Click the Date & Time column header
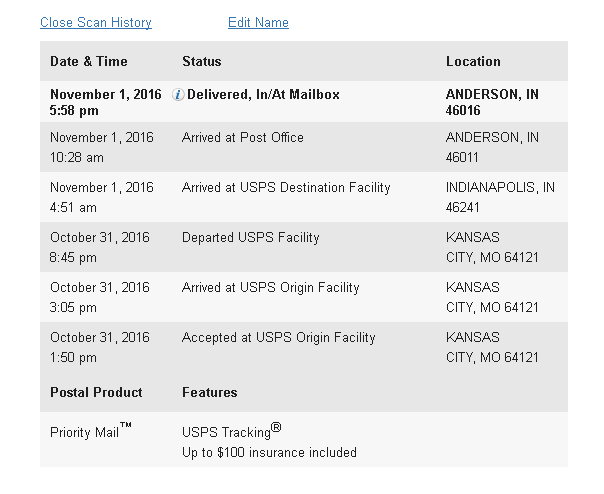This screenshot has height=494, width=604. pos(89,61)
